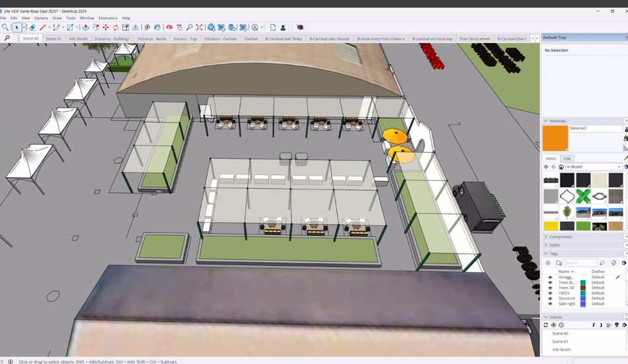Choose the Eraser tool
628x364 pixels.
(x=32, y=27)
